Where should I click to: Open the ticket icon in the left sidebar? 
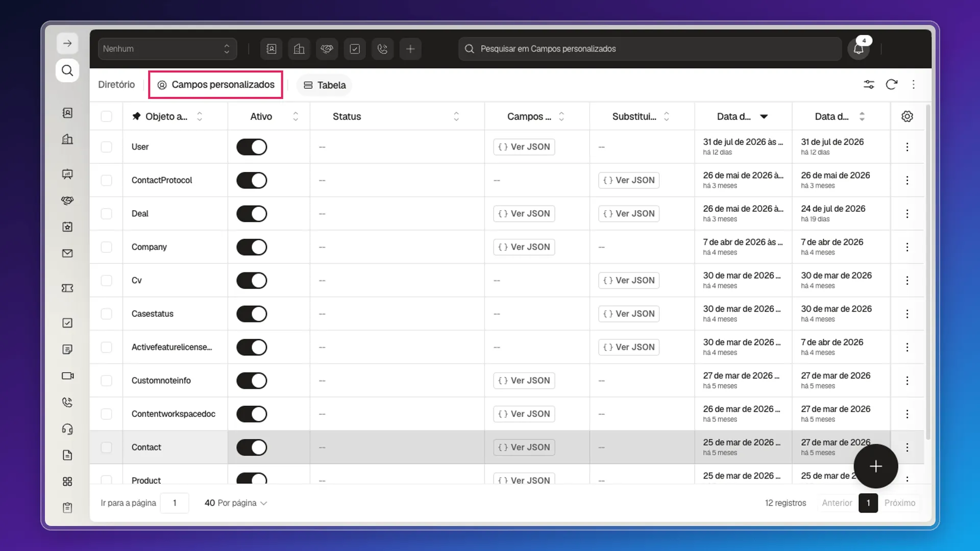67,288
